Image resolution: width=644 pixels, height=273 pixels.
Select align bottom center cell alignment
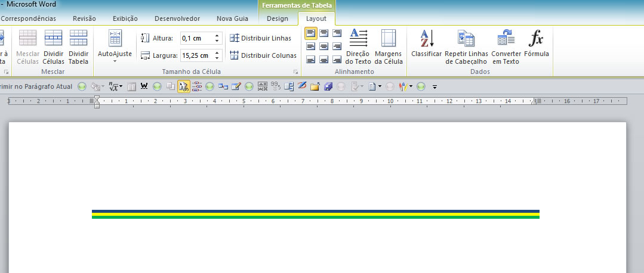coord(324,60)
